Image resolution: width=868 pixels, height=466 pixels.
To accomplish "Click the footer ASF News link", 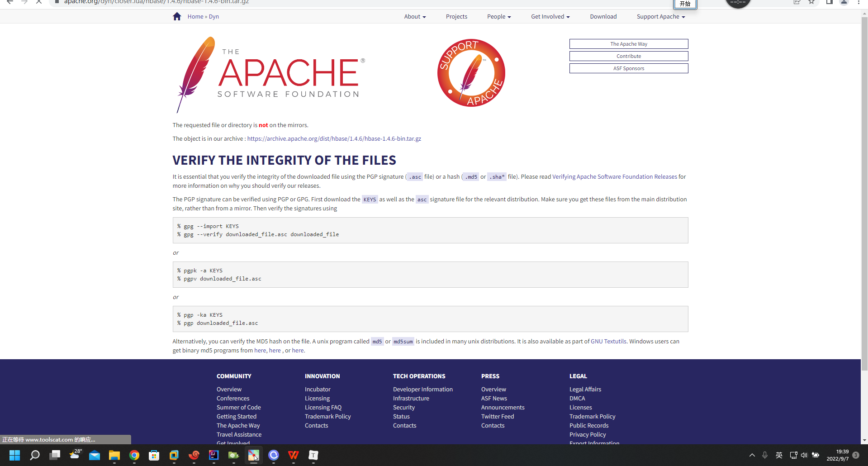I will (x=494, y=399).
